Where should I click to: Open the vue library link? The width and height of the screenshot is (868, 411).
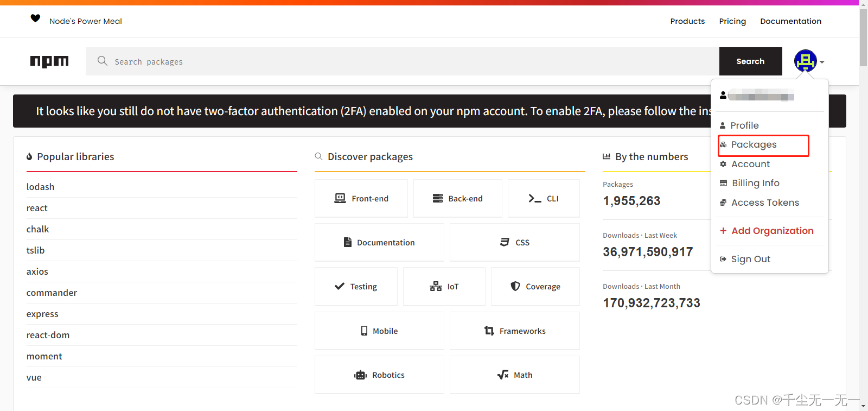coord(34,377)
